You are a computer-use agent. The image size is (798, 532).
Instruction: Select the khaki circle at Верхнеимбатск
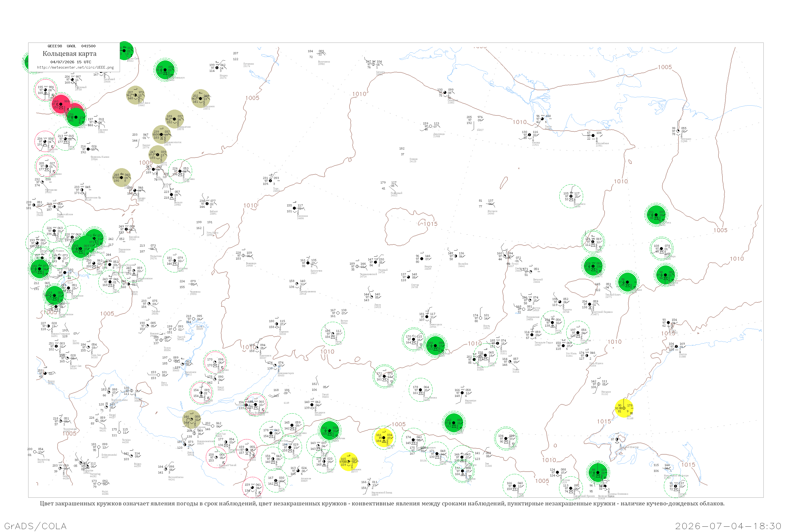tap(162, 134)
